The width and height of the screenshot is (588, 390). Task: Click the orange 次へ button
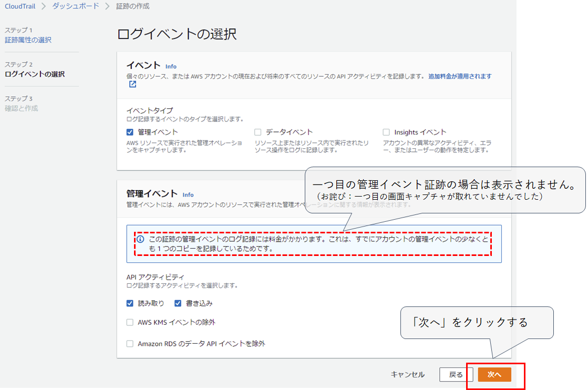click(494, 375)
